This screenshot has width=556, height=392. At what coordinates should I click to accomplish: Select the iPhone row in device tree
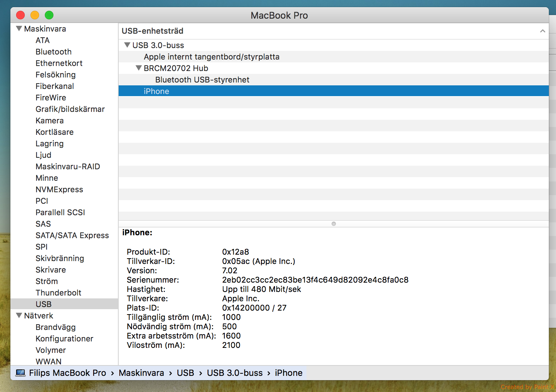(333, 91)
